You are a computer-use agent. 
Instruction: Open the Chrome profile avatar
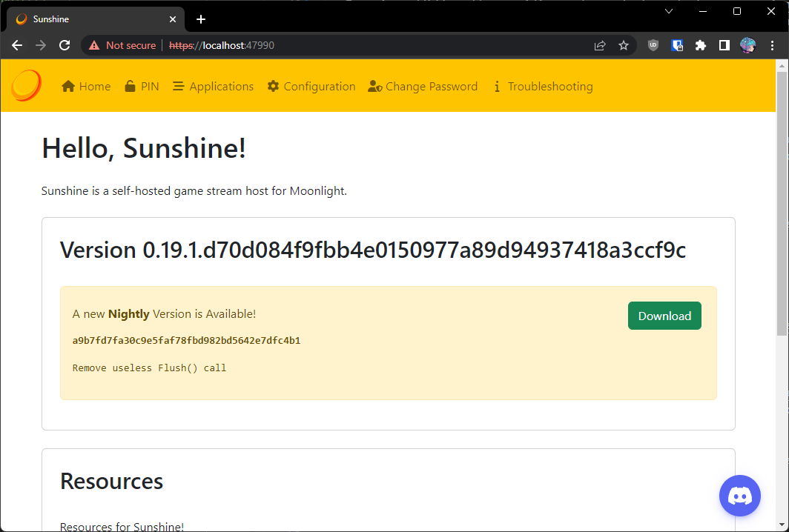(x=747, y=45)
